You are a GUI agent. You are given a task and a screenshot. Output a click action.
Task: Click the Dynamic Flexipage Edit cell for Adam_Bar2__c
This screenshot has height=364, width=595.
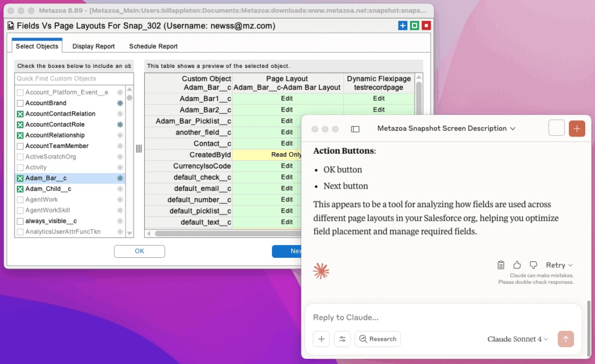(379, 110)
